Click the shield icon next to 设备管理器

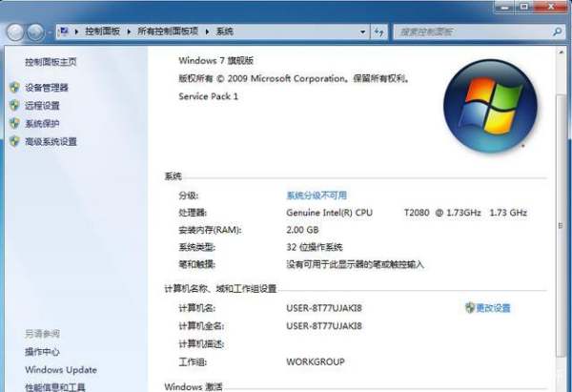(x=13, y=88)
